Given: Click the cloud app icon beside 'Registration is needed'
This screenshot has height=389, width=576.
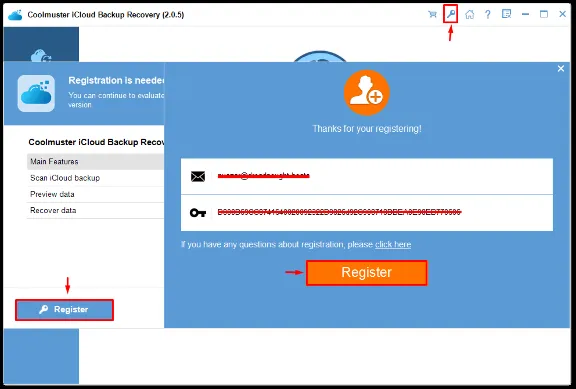Looking at the screenshot, I should pyautogui.click(x=36, y=94).
